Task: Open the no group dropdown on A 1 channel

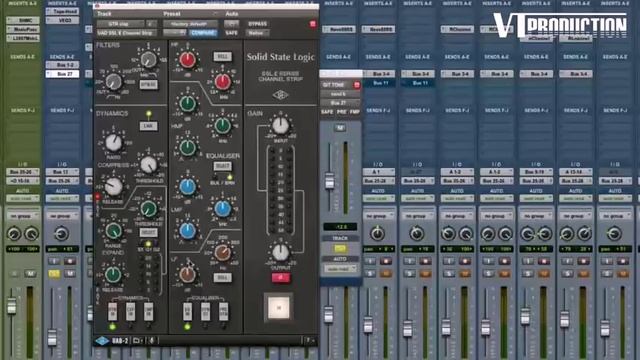Action: (378, 216)
